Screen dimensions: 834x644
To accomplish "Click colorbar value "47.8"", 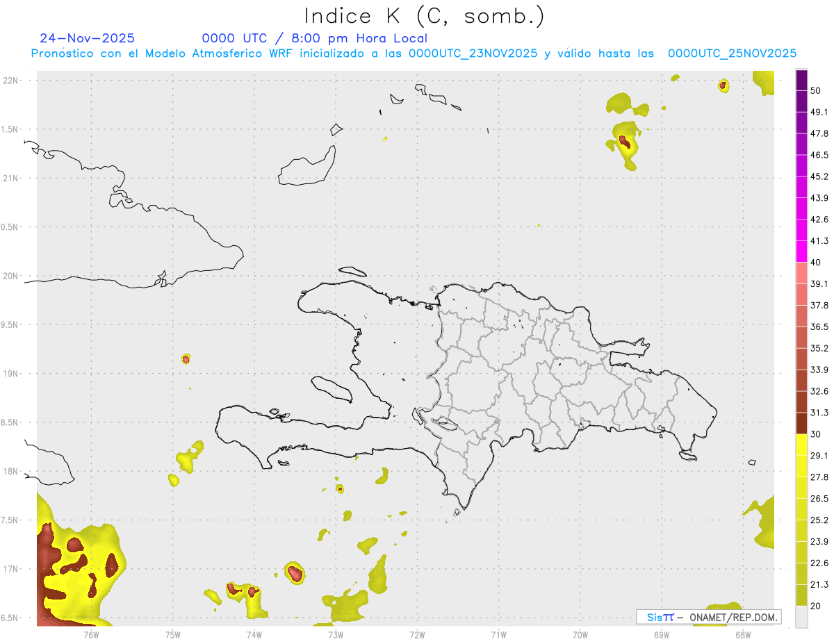I will (x=819, y=133).
